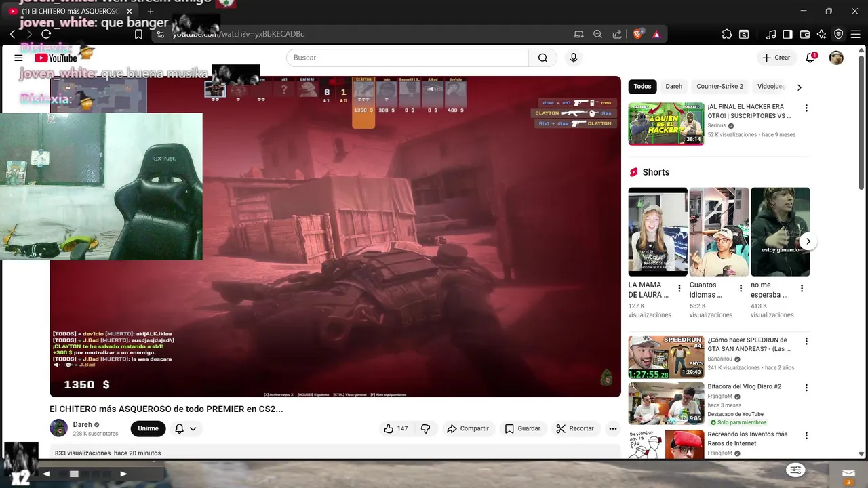Open options for GTA San Andreas speedrun video
The width and height of the screenshot is (868, 488).
806,342
